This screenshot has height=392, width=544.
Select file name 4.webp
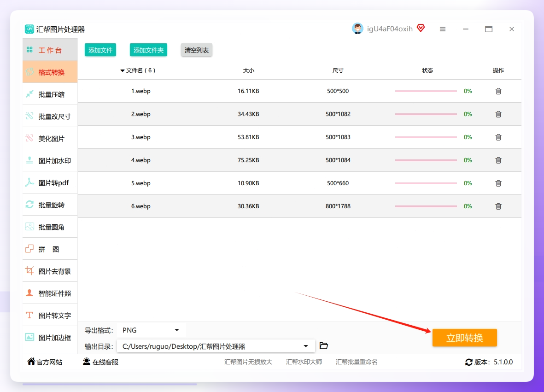(141, 160)
